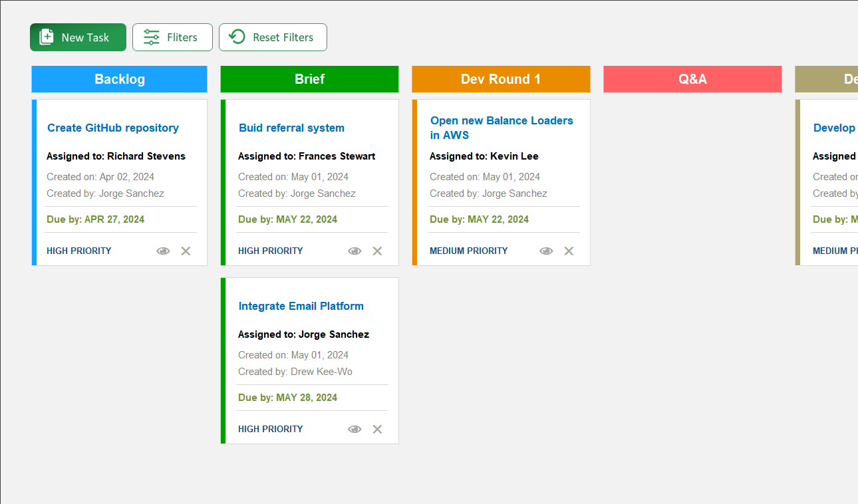Click the Q&A column header

(692, 78)
